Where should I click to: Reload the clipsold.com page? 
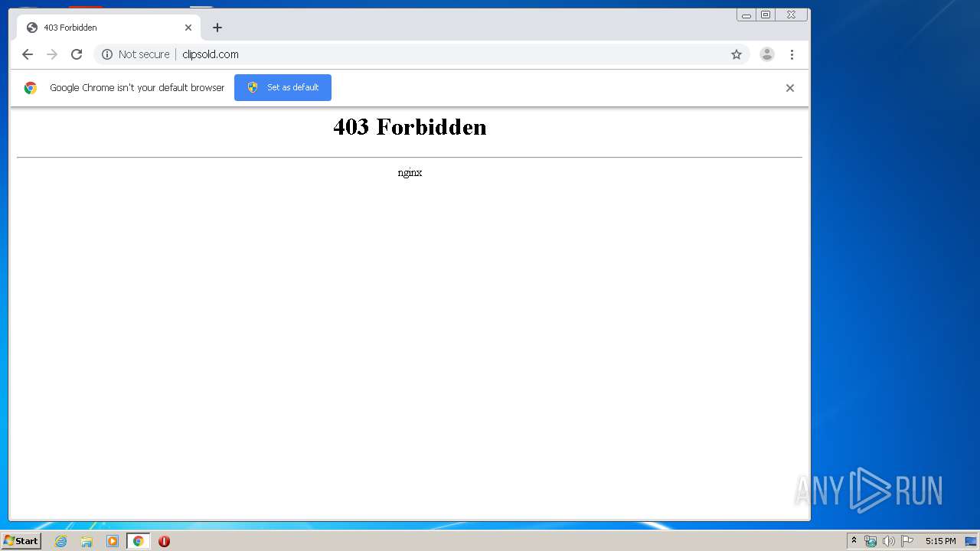click(x=77, y=54)
